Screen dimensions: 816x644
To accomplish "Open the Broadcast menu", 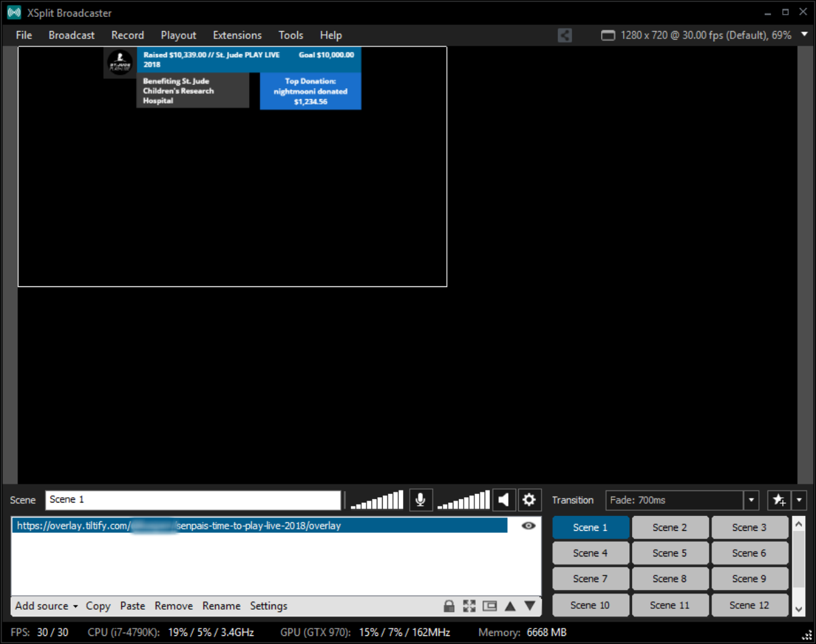I will click(71, 35).
